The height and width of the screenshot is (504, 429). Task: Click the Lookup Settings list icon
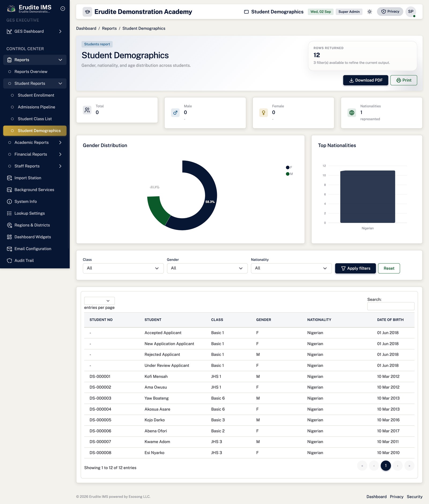point(9,213)
